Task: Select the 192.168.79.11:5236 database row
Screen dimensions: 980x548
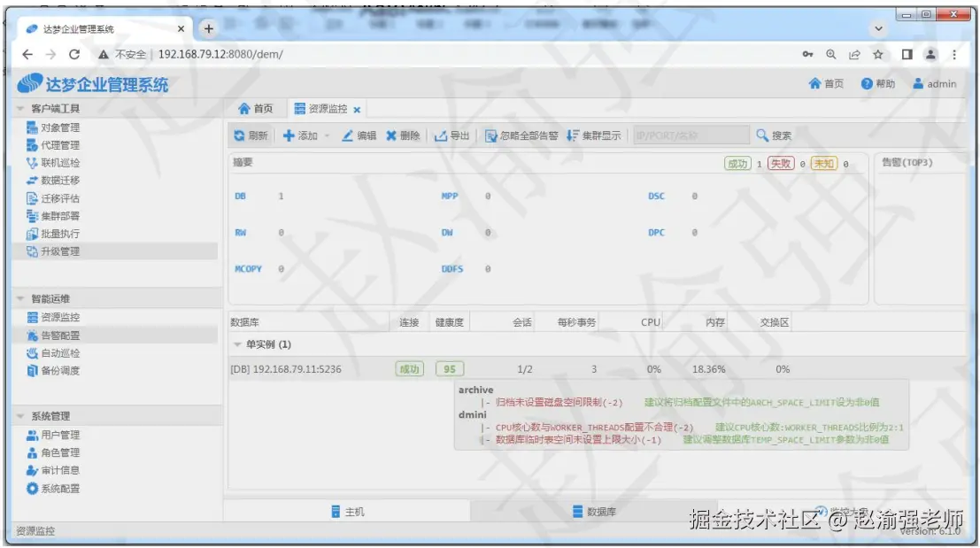Action: [x=597, y=369]
